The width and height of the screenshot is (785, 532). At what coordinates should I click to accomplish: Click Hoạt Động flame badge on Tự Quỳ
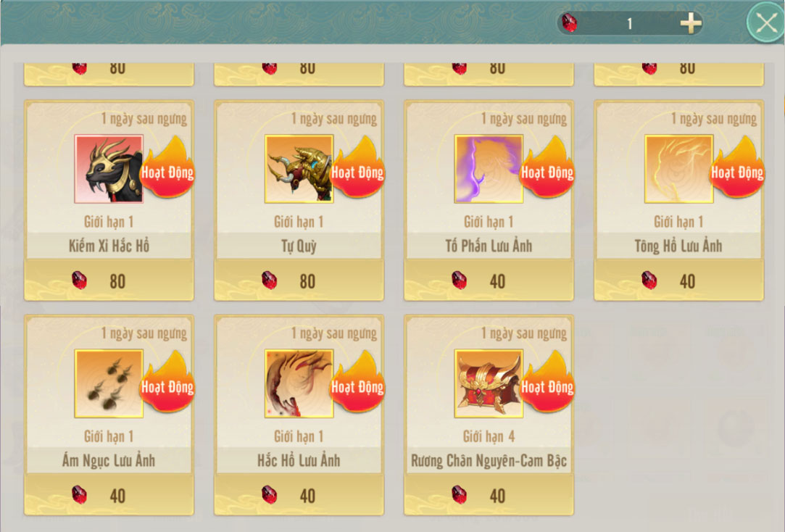(x=357, y=167)
